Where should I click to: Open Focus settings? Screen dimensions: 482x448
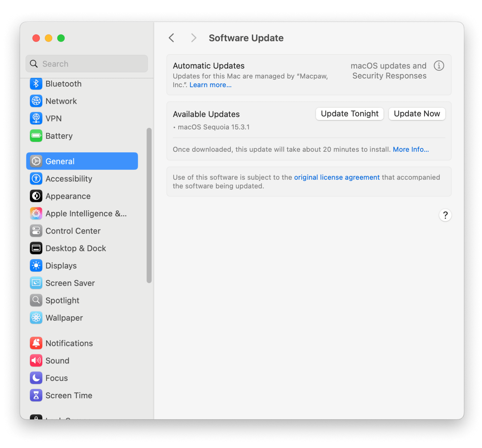tap(56, 378)
